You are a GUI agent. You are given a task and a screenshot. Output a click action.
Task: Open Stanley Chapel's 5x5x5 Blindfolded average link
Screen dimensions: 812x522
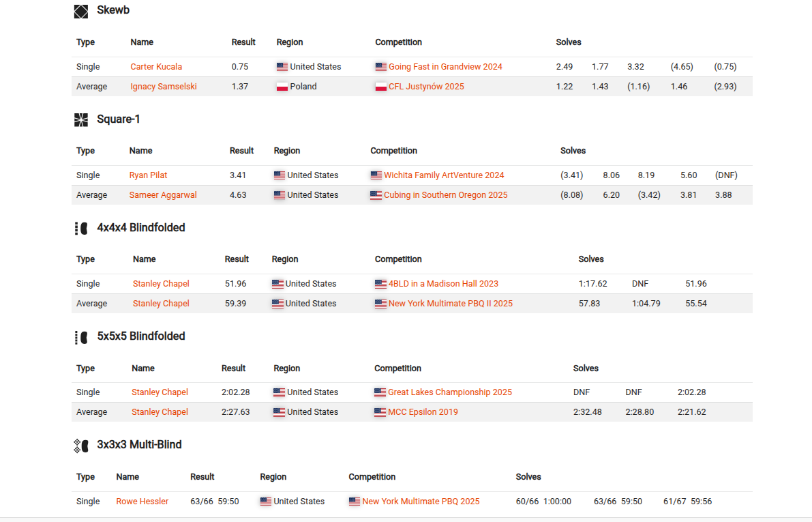tap(160, 411)
